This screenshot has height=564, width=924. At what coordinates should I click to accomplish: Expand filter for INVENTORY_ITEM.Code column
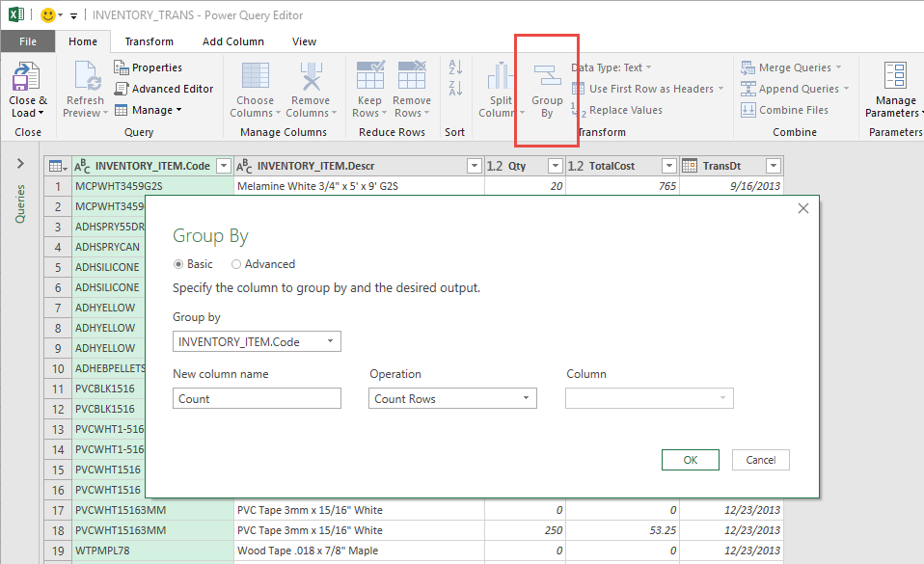(224, 166)
